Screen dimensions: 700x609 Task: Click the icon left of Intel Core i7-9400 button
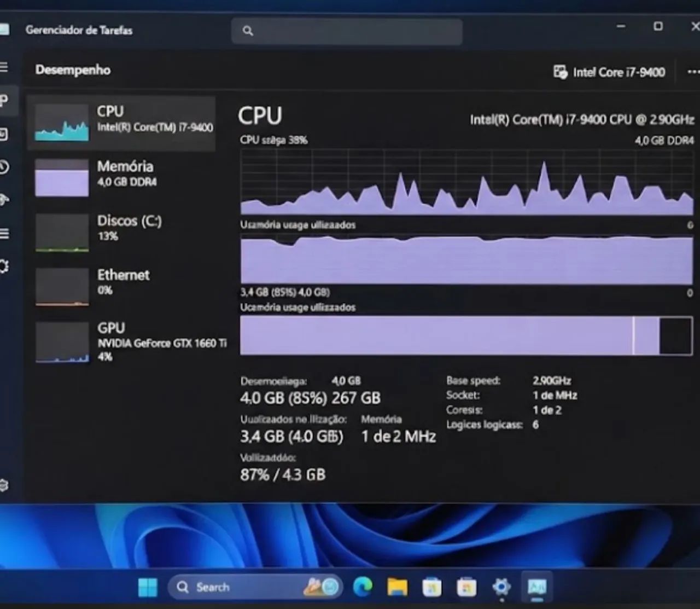[x=560, y=72]
